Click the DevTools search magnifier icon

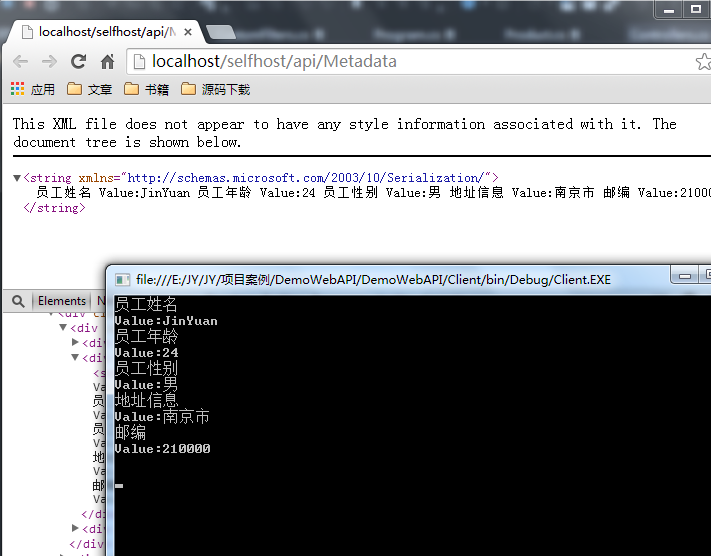18,301
